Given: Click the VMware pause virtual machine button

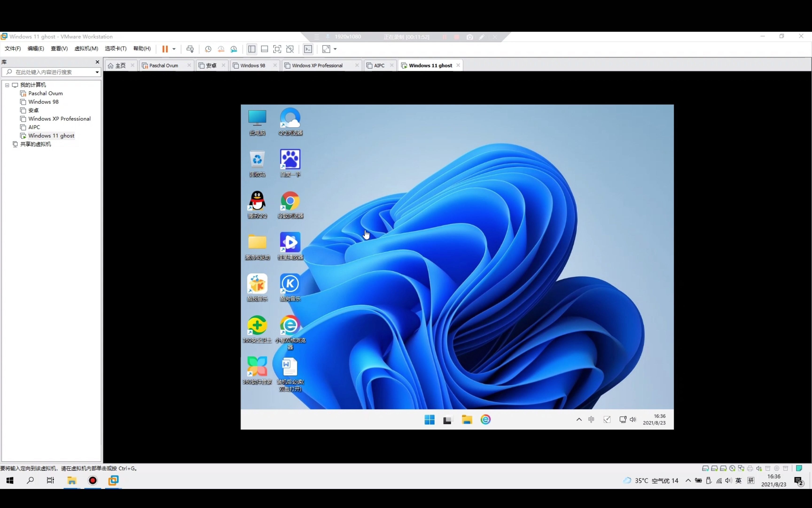Looking at the screenshot, I should point(165,49).
